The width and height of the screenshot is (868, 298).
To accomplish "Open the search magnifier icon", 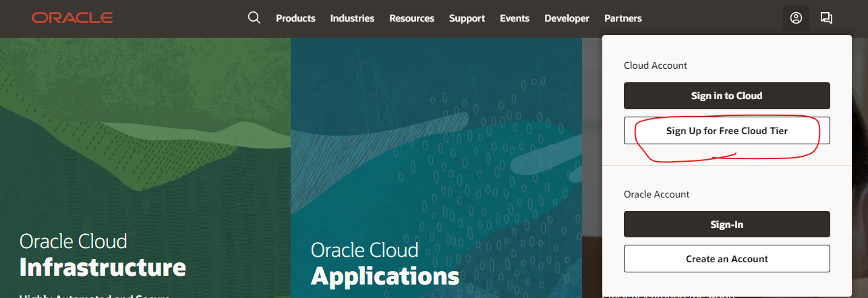I will [x=254, y=18].
